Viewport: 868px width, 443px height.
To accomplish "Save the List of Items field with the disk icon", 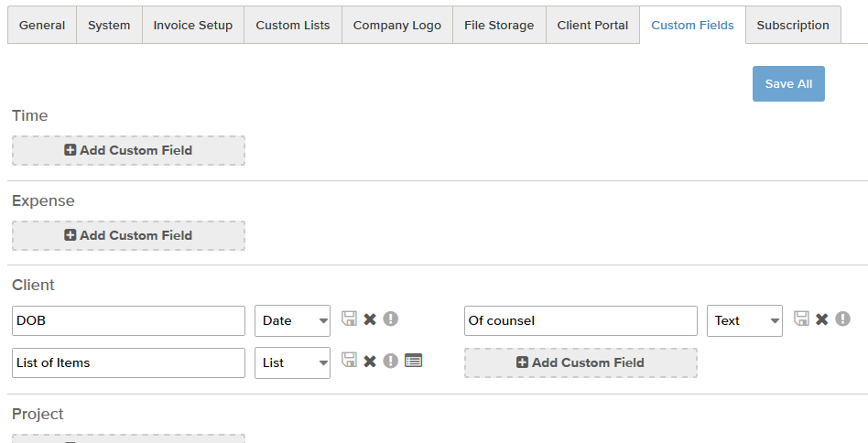I will click(349, 360).
